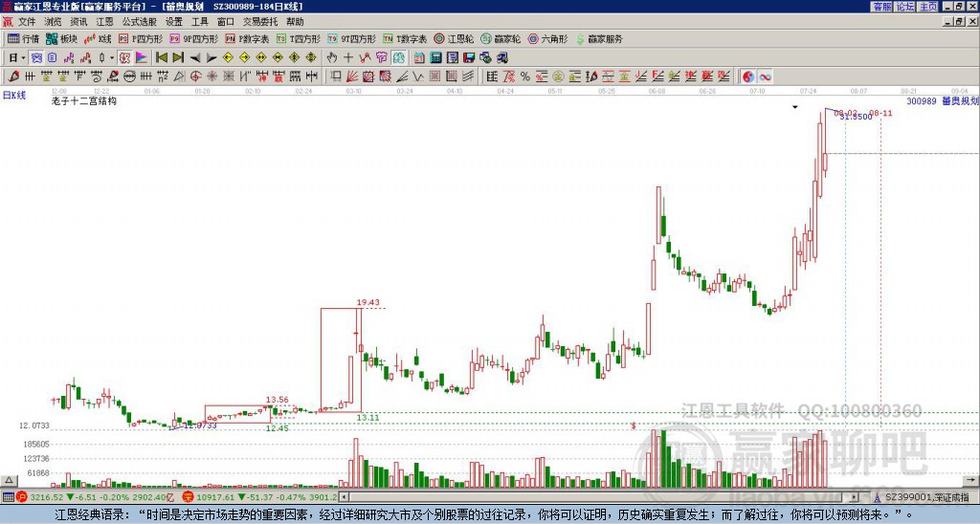
Task: Open the 六角形 hexagon tool
Action: pyautogui.click(x=547, y=38)
